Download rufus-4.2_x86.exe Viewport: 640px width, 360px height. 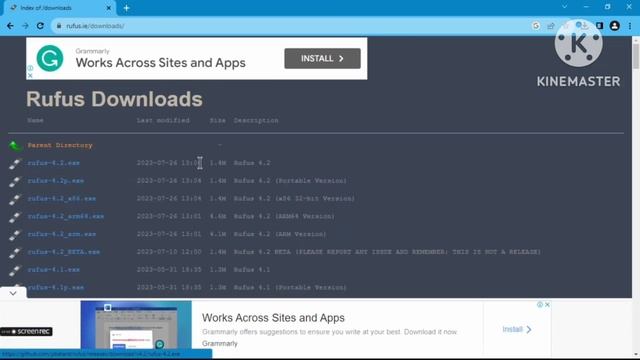(62, 198)
